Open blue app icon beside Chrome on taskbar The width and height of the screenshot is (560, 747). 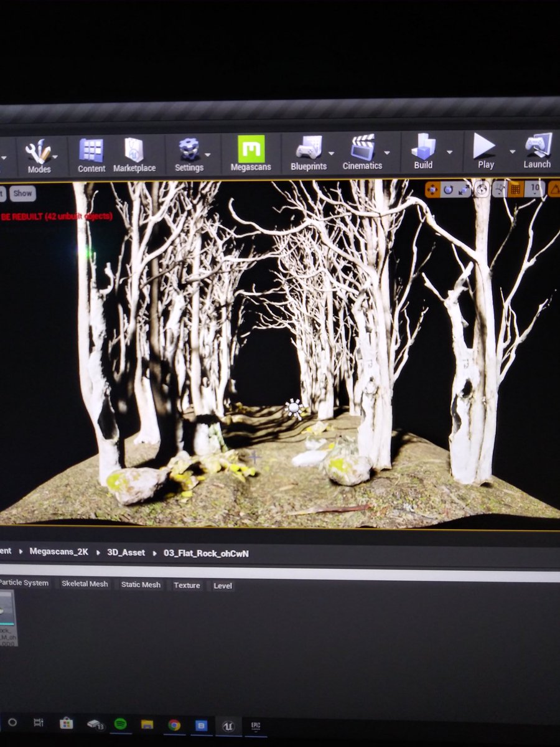point(201,725)
